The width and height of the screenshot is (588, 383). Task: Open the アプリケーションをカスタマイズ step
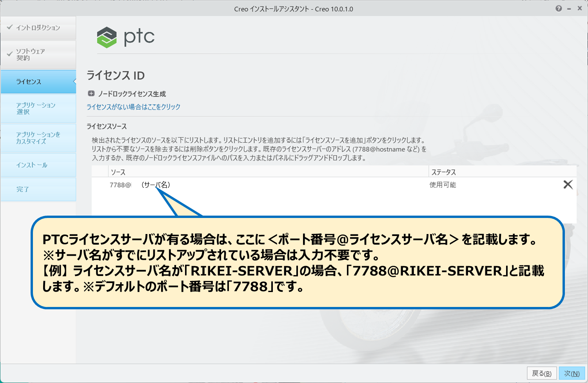[x=38, y=138]
